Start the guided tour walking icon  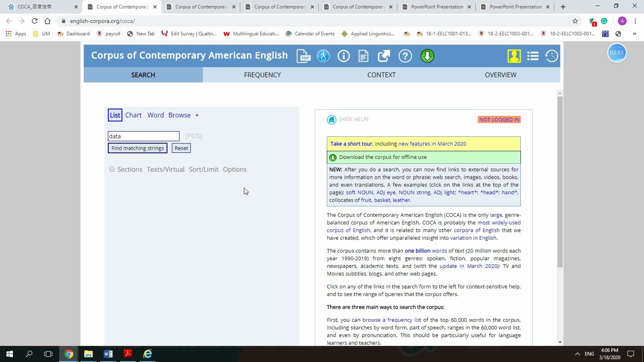click(323, 56)
